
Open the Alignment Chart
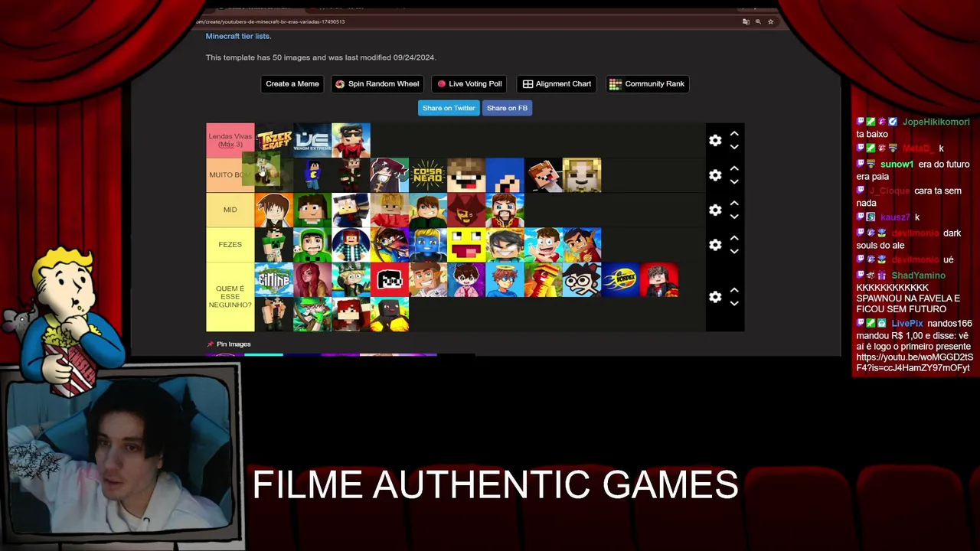(557, 84)
